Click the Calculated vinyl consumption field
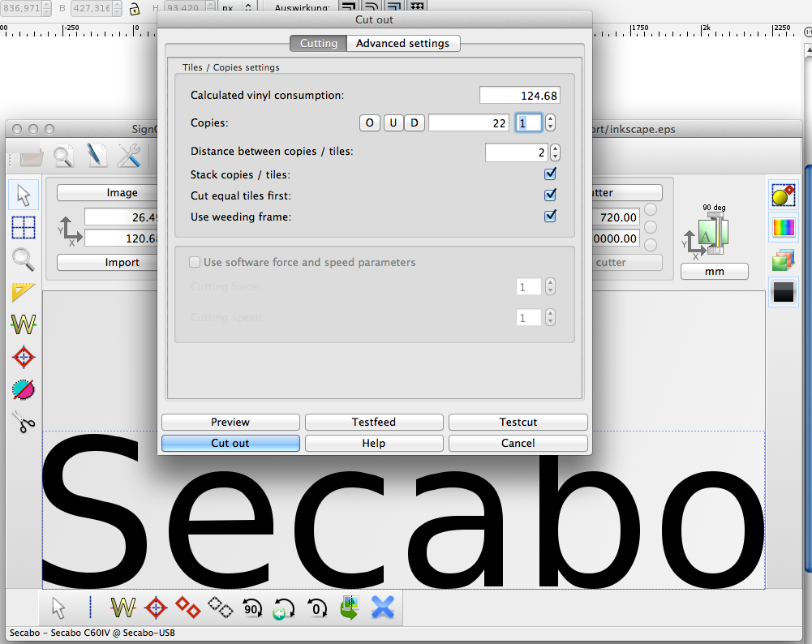This screenshot has height=644, width=812. click(x=519, y=95)
